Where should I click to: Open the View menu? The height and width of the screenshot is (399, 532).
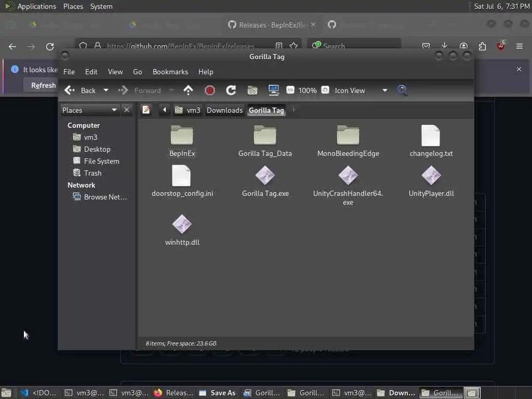click(115, 72)
